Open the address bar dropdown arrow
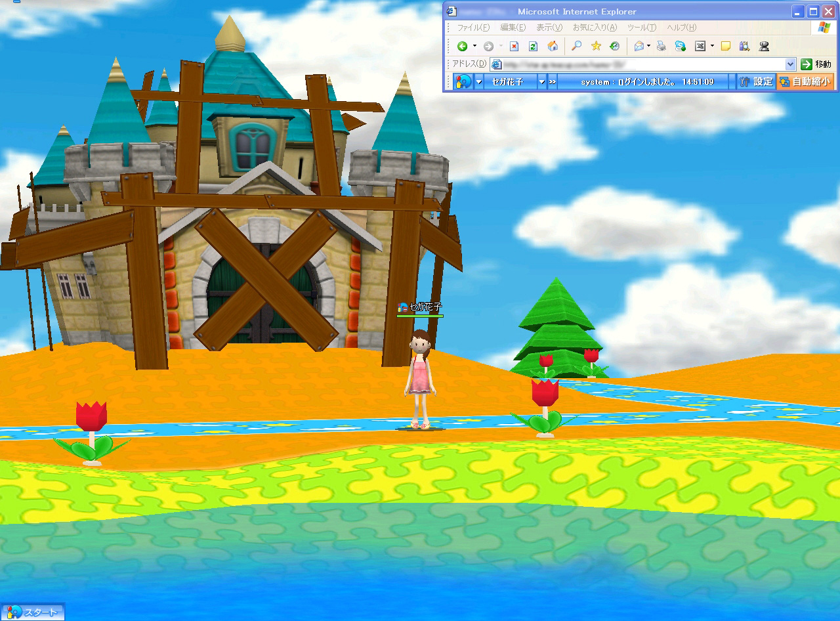The height and width of the screenshot is (621, 840). [x=790, y=64]
